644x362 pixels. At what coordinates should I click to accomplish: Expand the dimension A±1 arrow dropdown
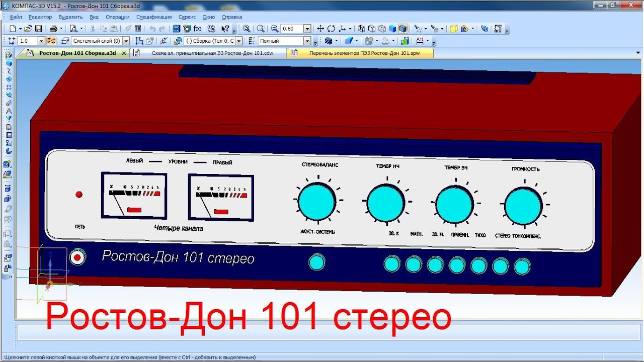click(x=428, y=41)
